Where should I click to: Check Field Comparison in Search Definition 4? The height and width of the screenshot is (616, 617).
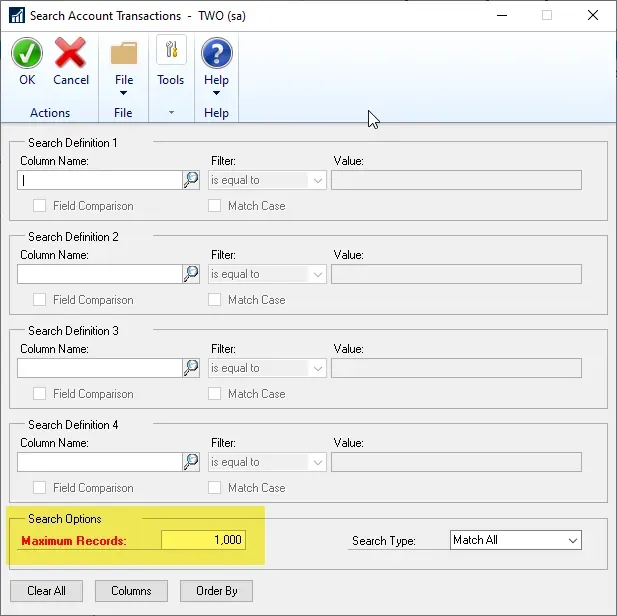(40, 488)
